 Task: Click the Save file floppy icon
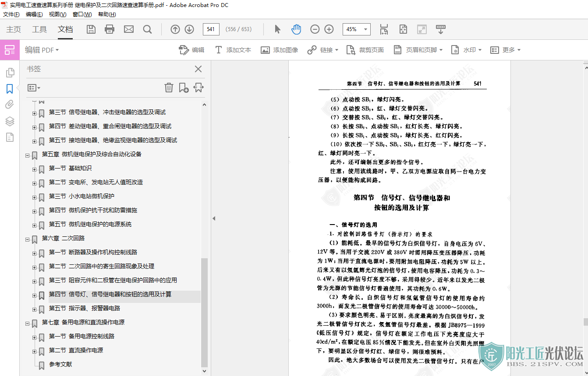[91, 29]
